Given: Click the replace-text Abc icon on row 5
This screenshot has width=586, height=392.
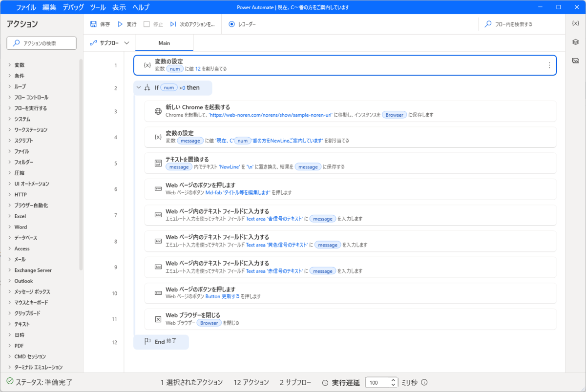Looking at the screenshot, I should click(x=158, y=163).
